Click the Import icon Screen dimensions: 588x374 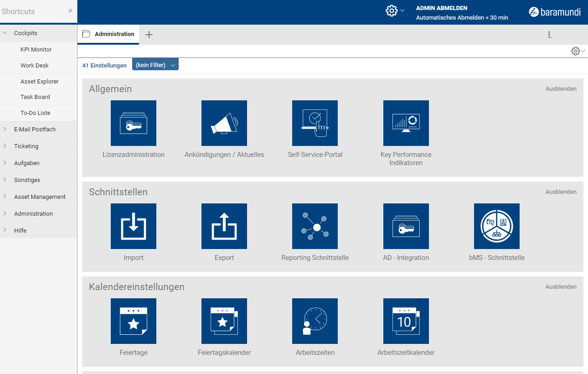(133, 226)
